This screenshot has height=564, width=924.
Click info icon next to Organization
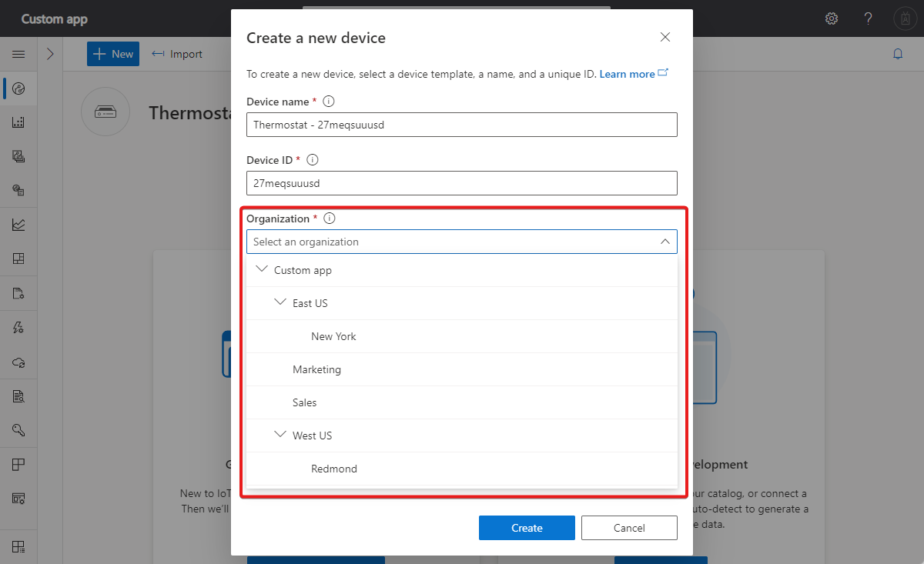click(x=330, y=219)
